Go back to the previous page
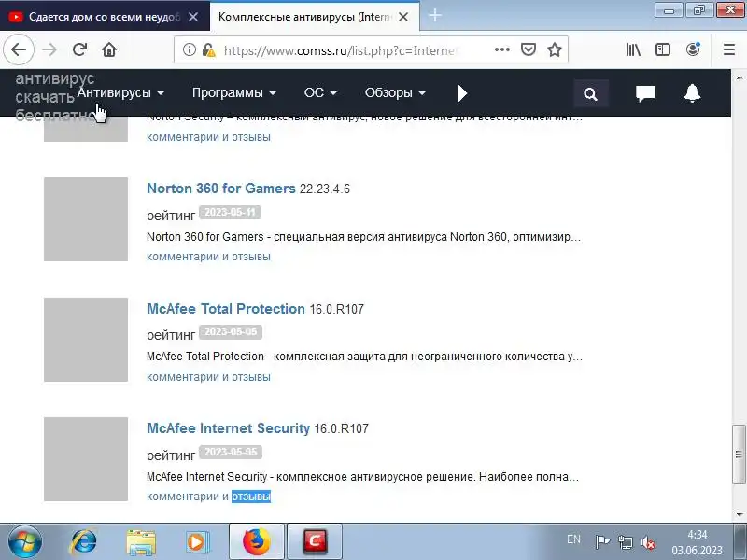747x560 pixels. pos(19,49)
